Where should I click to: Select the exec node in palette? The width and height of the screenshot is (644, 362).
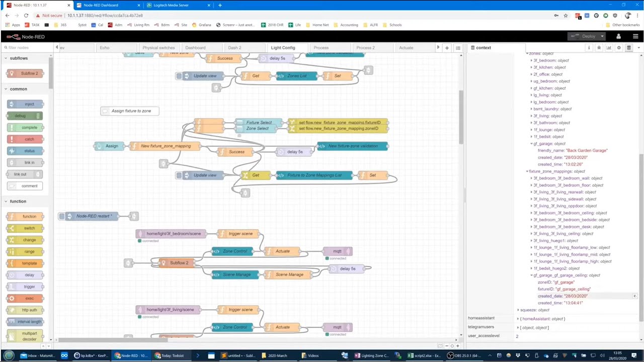26,298
